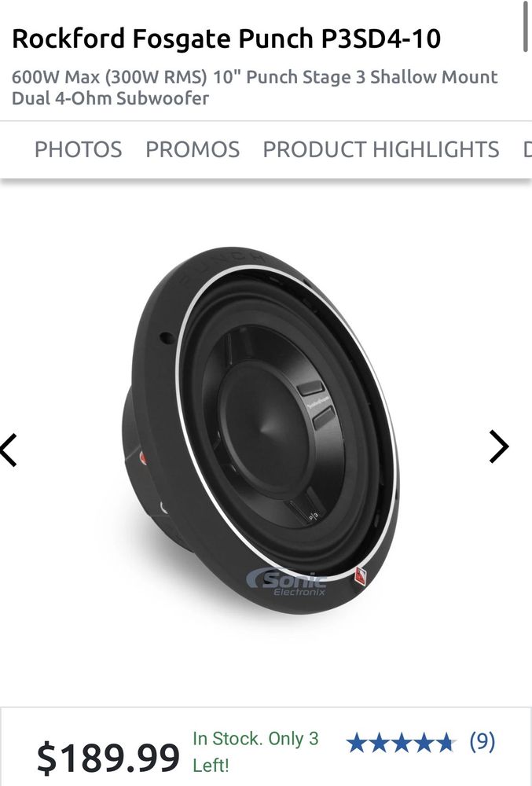Click the In Stock Only 3 Left text
The width and height of the screenshot is (532, 786).
[x=255, y=751]
